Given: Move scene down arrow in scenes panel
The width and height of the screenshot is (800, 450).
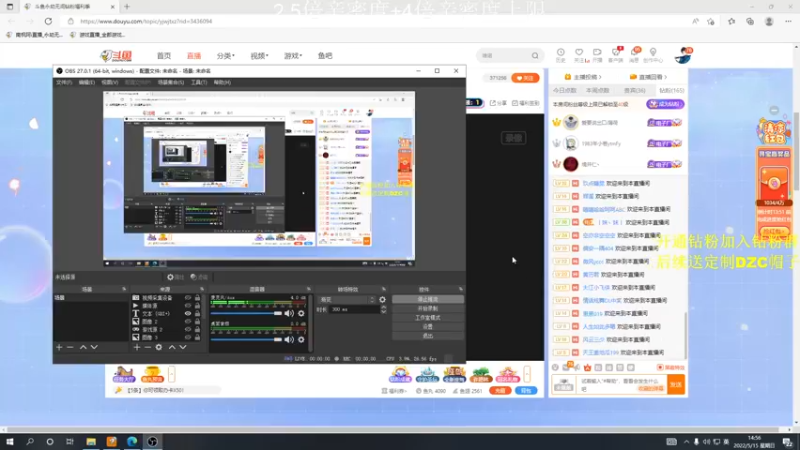Looking at the screenshot, I should (x=94, y=347).
